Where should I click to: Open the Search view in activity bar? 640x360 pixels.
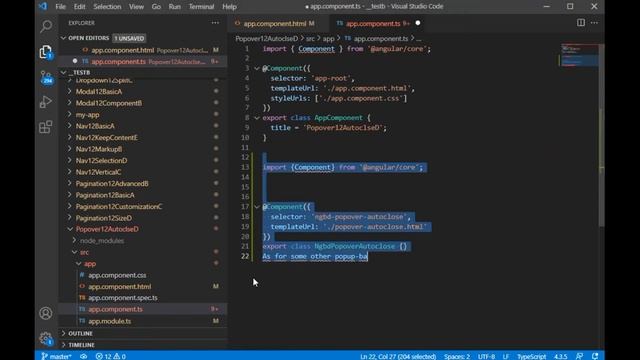[46, 27]
